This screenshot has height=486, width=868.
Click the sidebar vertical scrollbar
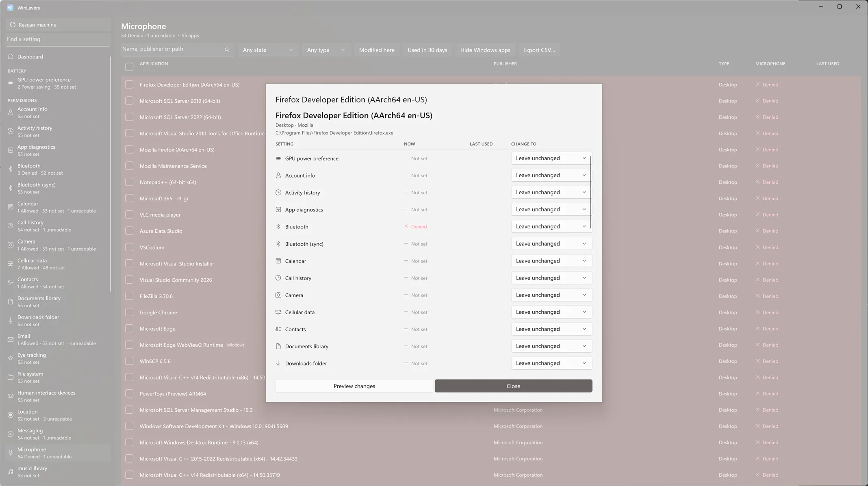tap(111, 174)
